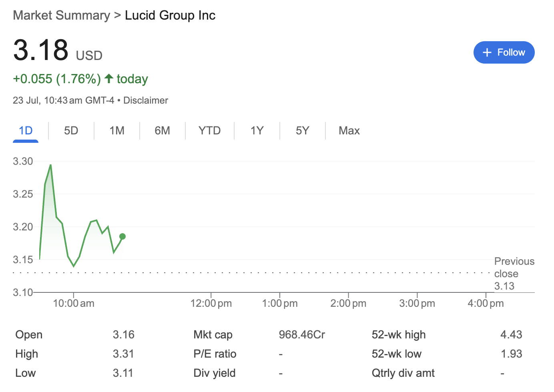Click the 3.30 y-axis price label
554x392 pixels.
click(23, 161)
